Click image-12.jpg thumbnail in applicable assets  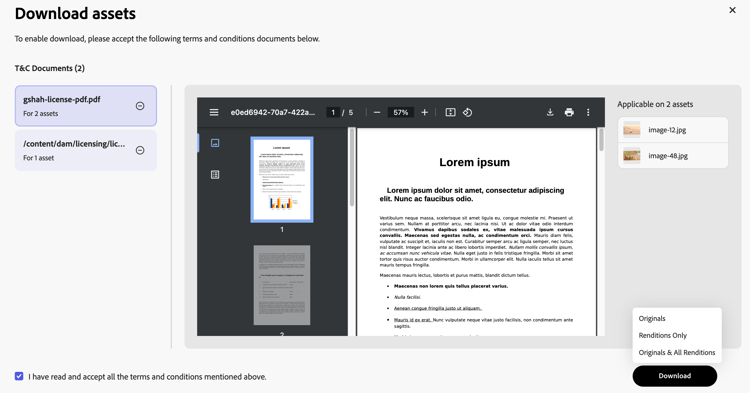pyautogui.click(x=632, y=130)
